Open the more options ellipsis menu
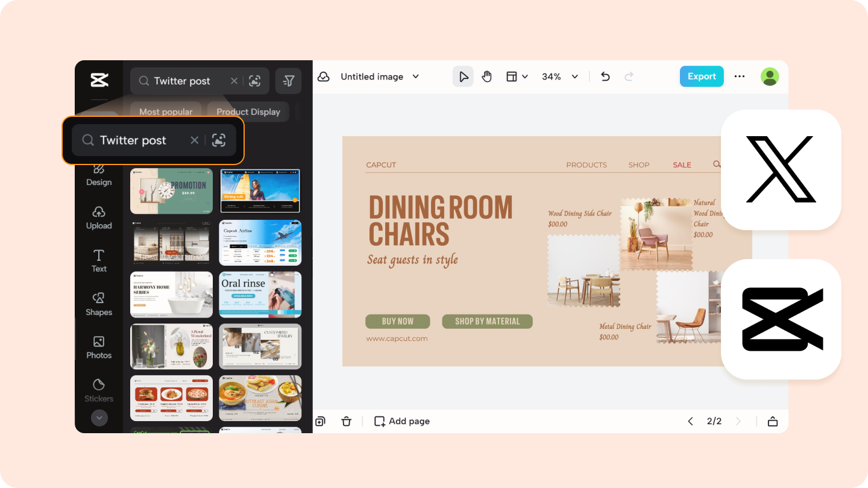This screenshot has width=868, height=488. [x=740, y=77]
